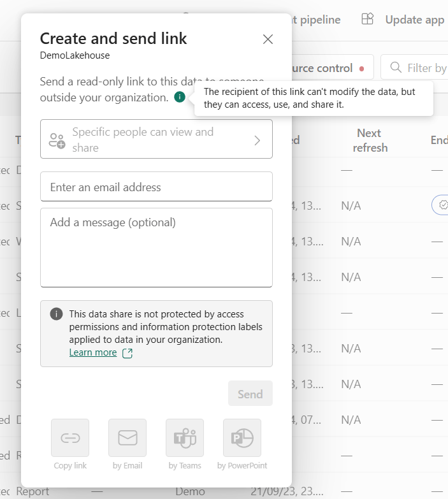Click the Copy link icon
This screenshot has height=499, width=448.
(70, 438)
